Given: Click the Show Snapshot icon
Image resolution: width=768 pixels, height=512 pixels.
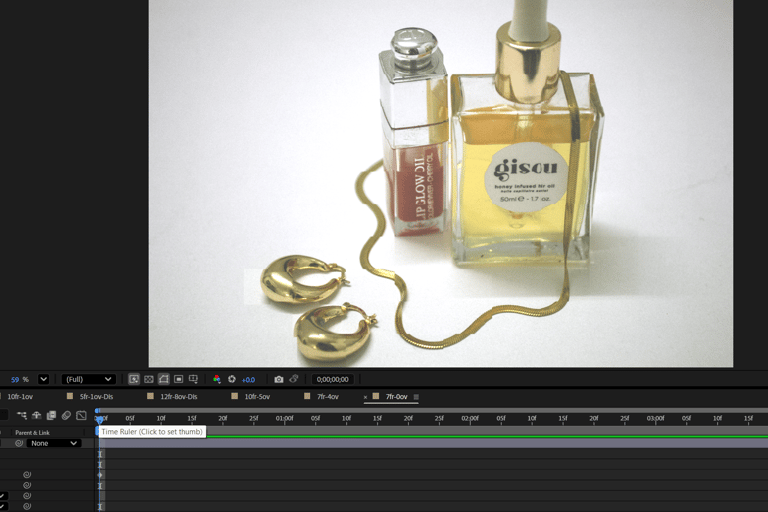Looking at the screenshot, I should click(294, 379).
